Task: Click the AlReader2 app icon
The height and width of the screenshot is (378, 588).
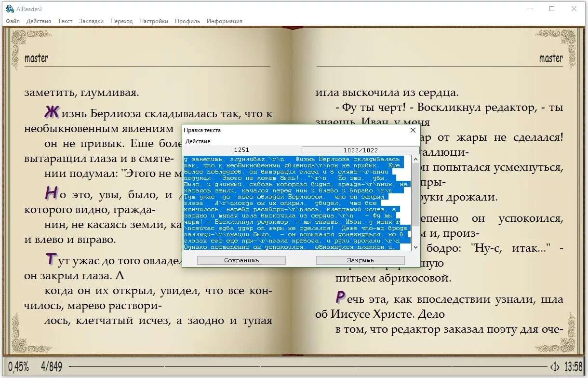Action: [x=9, y=9]
